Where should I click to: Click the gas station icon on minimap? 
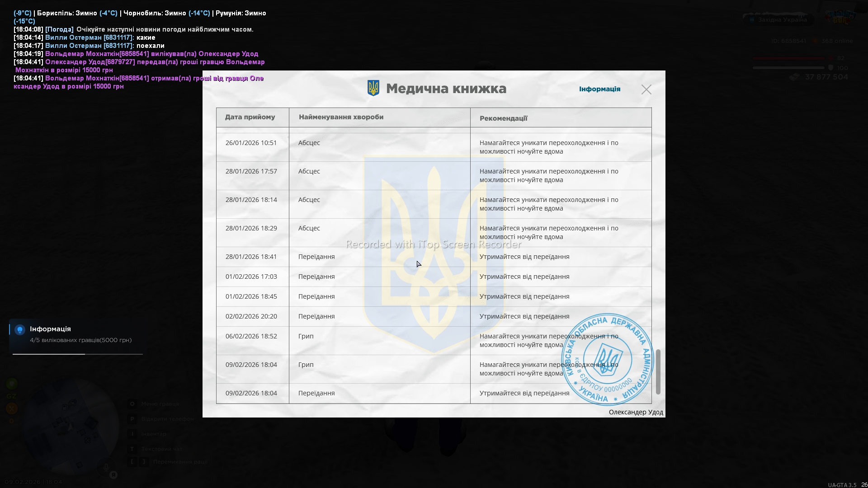click(x=65, y=407)
